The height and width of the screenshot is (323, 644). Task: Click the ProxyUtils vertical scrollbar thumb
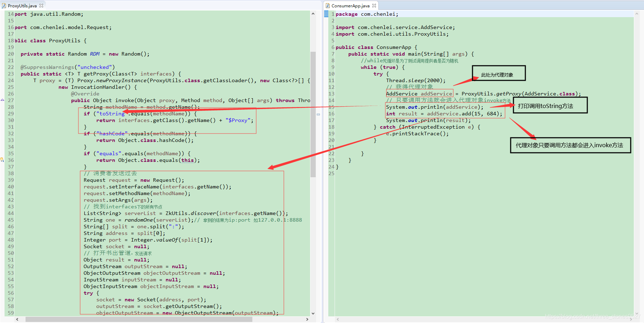(313, 114)
